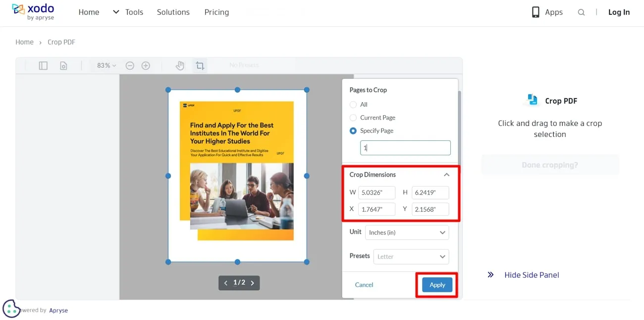
Task: Select the All pages radio button
Action: 353,105
